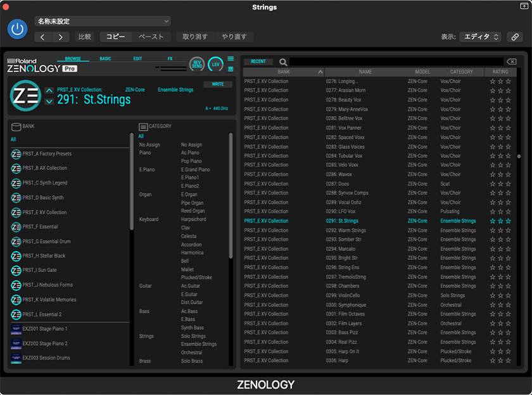Sort list by RATING column header
The width and height of the screenshot is (532, 395).
500,72
